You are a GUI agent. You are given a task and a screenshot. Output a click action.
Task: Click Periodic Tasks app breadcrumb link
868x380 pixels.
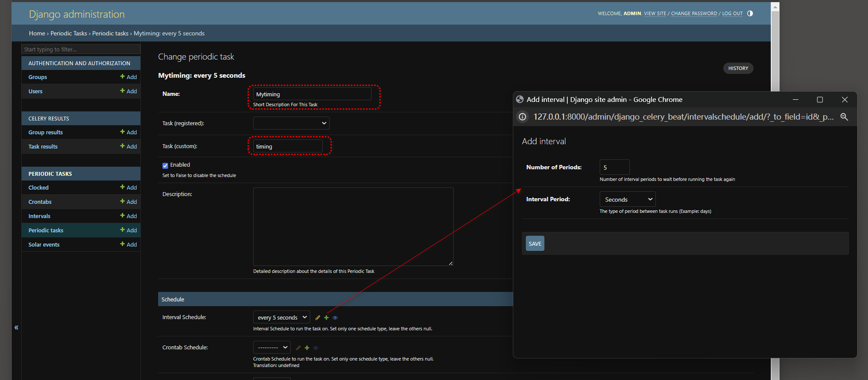[69, 33]
